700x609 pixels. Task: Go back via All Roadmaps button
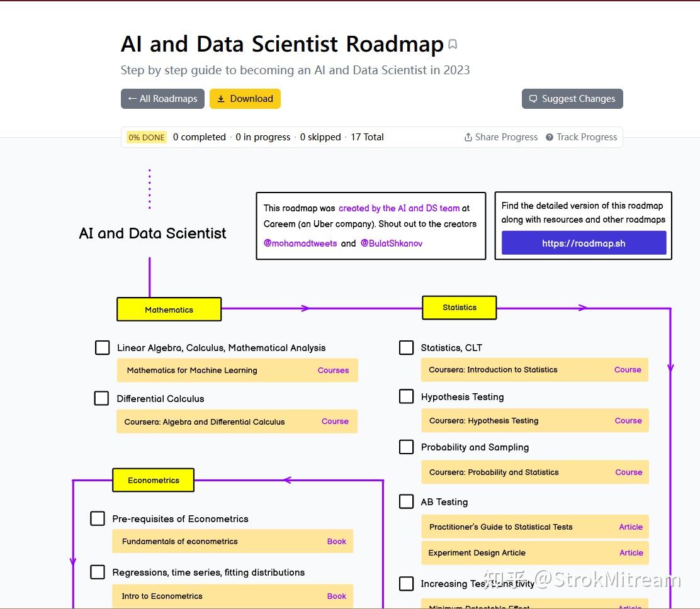click(x=162, y=99)
